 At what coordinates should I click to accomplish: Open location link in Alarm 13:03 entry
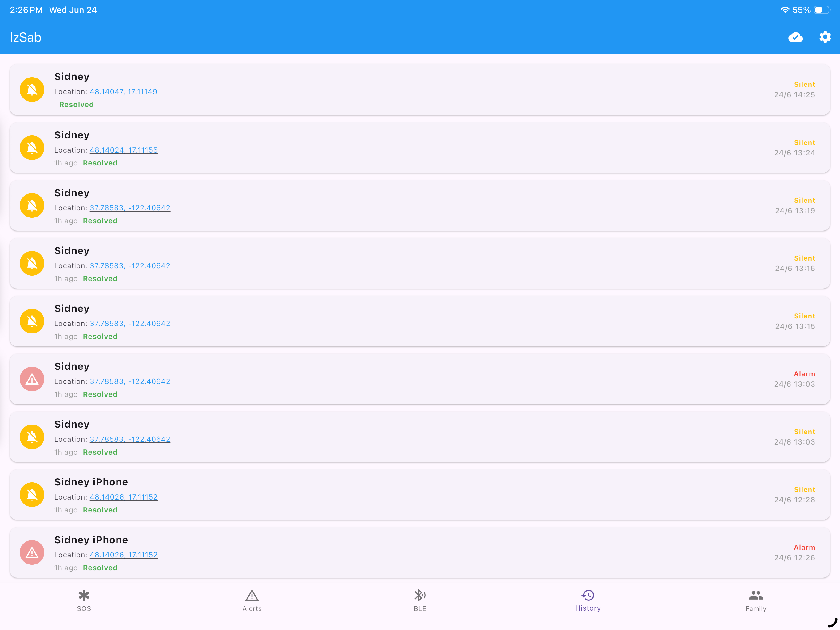coord(130,381)
